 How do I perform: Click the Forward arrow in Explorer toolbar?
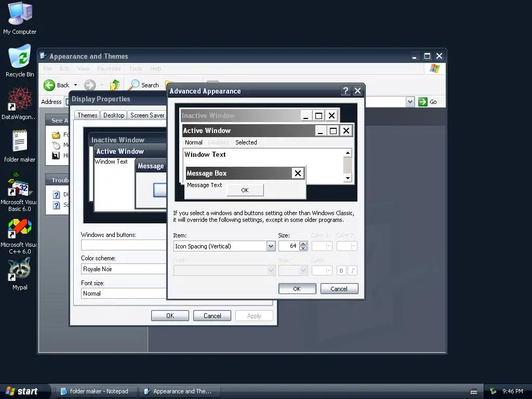[90, 85]
